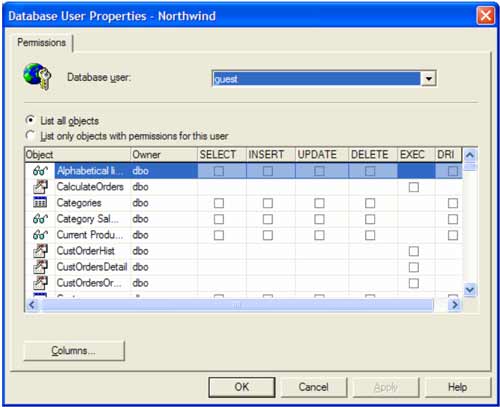Click the horizontal scrollbar thumb
Image resolution: width=500 pixels, height=407 pixels.
236,305
